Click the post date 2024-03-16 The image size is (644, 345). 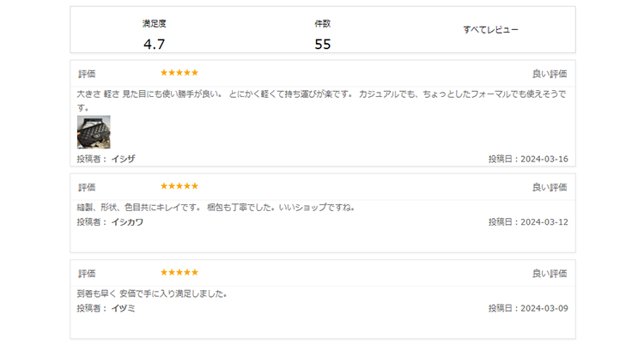pyautogui.click(x=544, y=159)
